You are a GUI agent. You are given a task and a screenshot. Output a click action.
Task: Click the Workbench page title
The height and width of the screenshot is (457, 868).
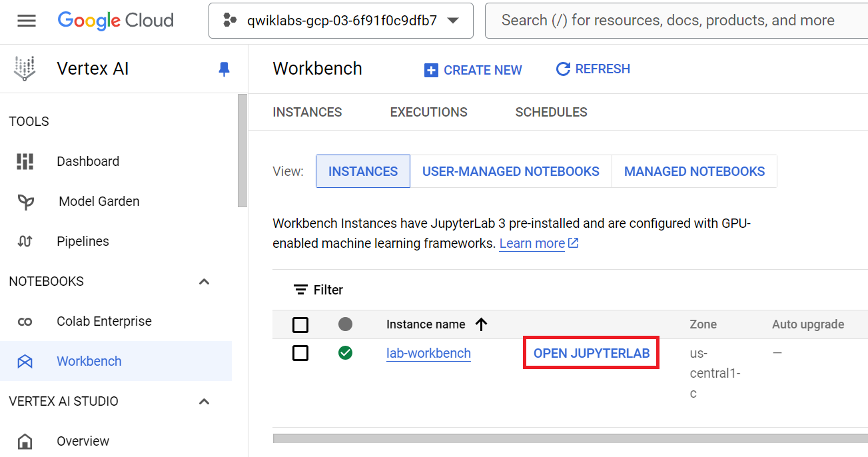tap(318, 69)
